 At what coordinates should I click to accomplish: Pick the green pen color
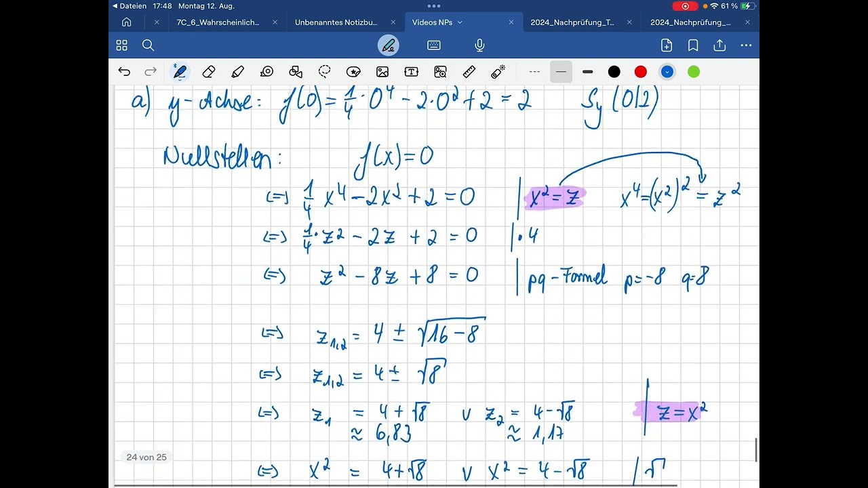694,72
